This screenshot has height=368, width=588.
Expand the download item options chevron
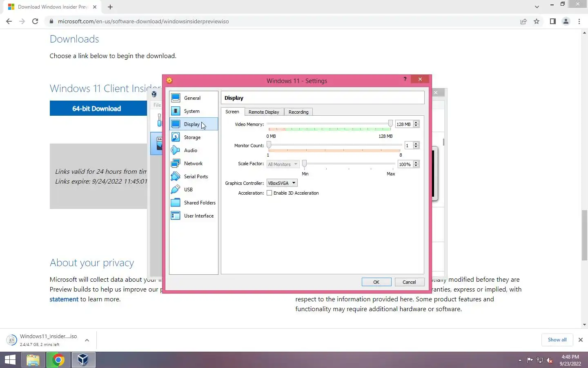87,340
